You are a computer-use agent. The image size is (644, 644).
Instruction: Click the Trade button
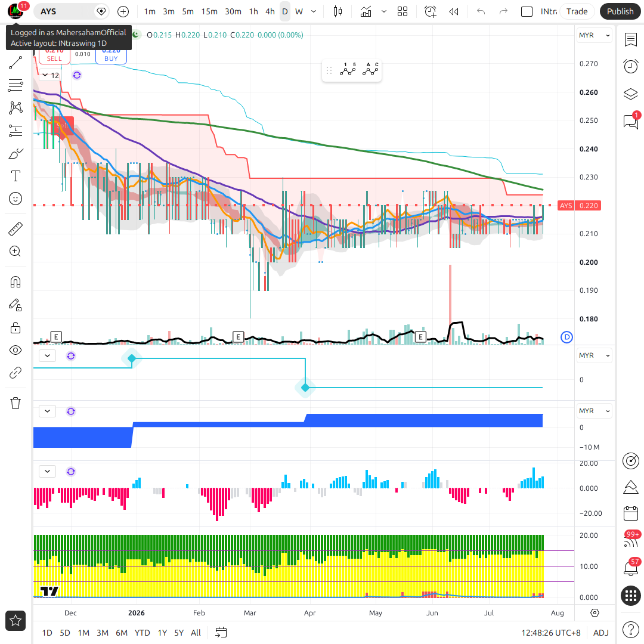coord(577,11)
